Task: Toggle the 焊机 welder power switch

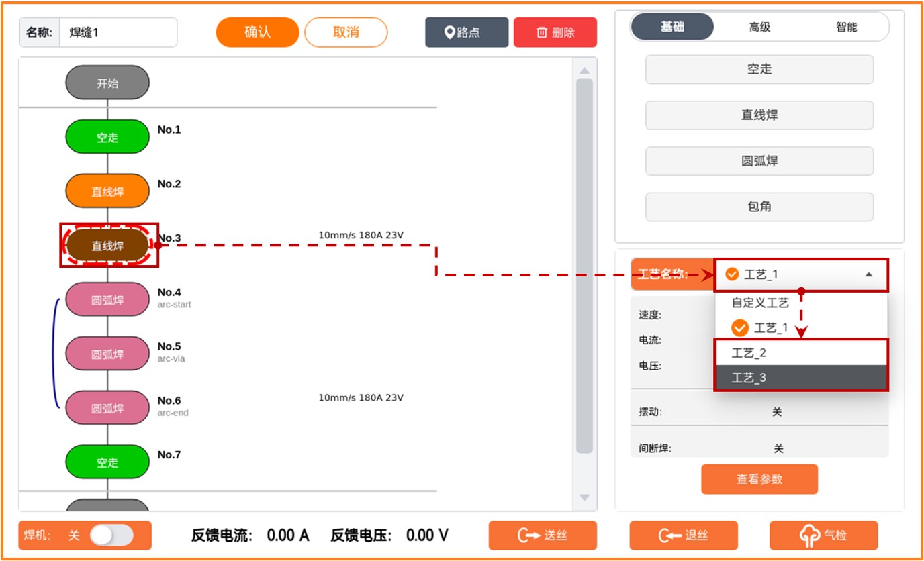Action: [111, 535]
